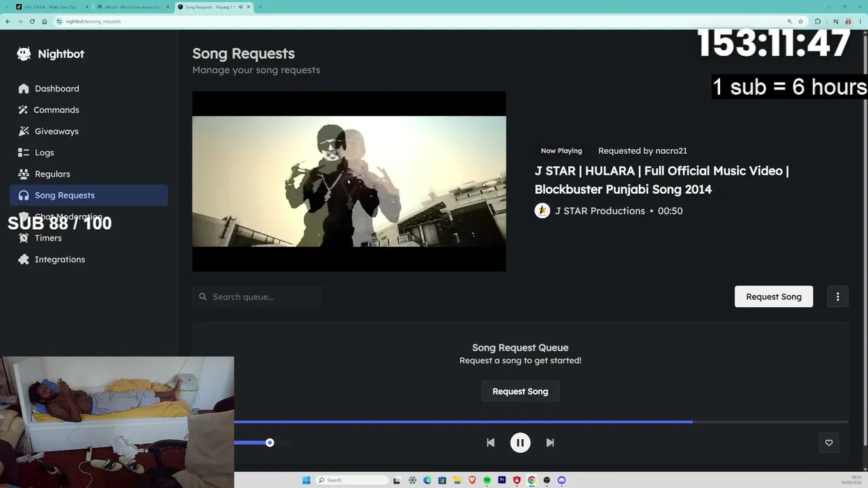Focus the Search queue input field
The width and height of the screenshot is (868, 488).
pyautogui.click(x=257, y=297)
